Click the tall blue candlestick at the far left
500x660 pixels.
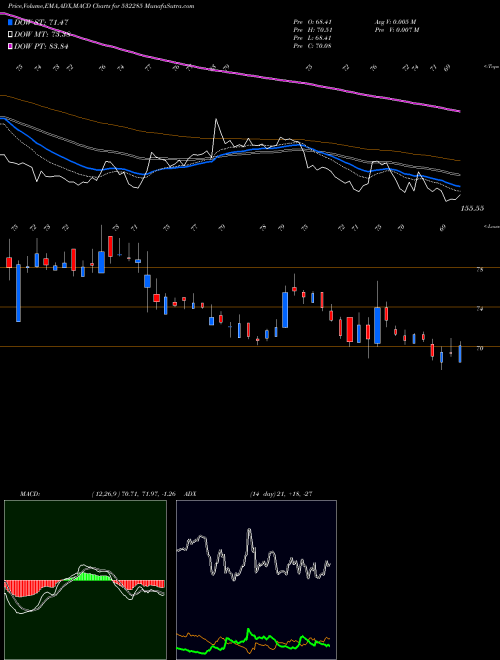(19, 293)
